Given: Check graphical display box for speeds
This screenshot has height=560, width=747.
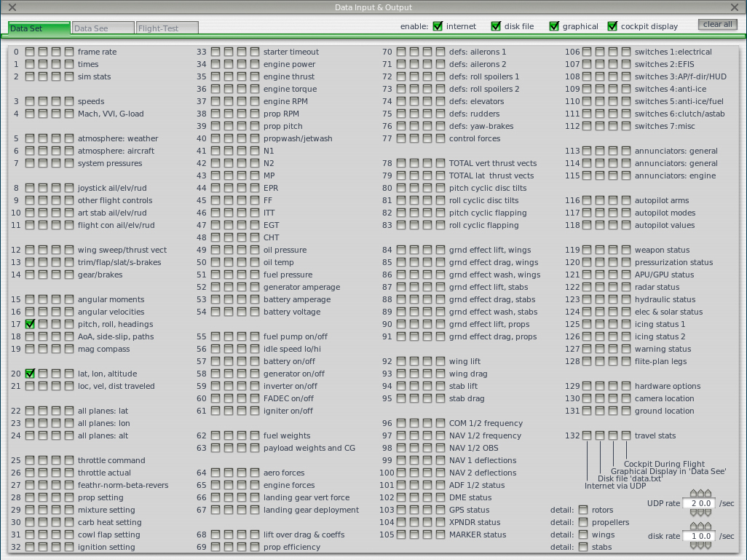Looking at the screenshot, I should tap(56, 101).
